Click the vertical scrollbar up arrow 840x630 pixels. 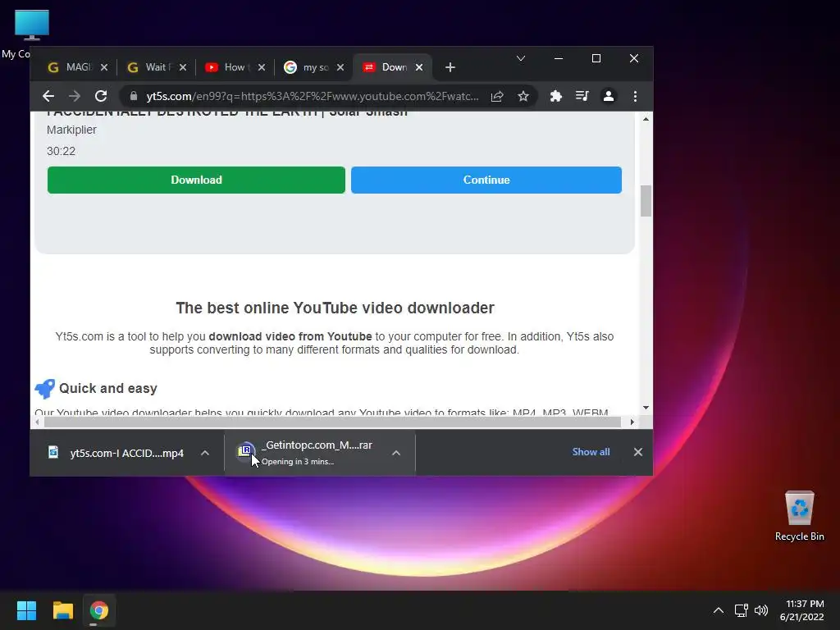pyautogui.click(x=646, y=119)
